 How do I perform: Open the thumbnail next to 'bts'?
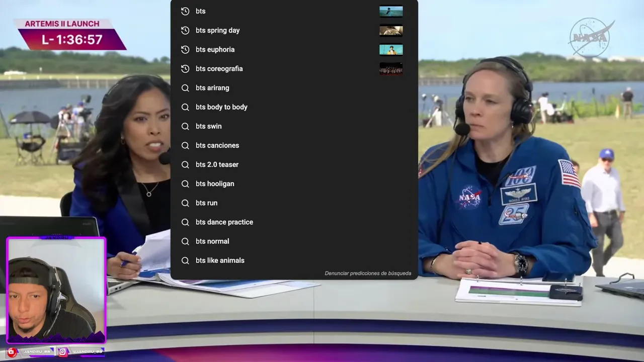pos(391,11)
